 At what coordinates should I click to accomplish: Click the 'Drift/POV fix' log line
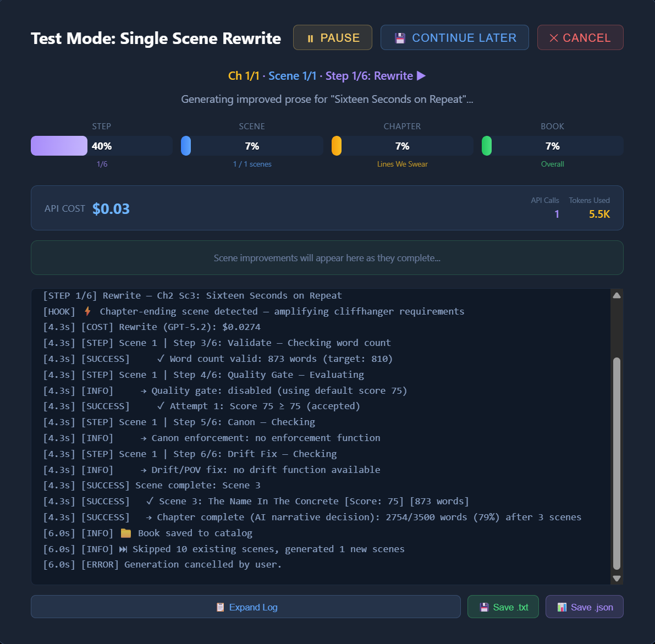(212, 470)
